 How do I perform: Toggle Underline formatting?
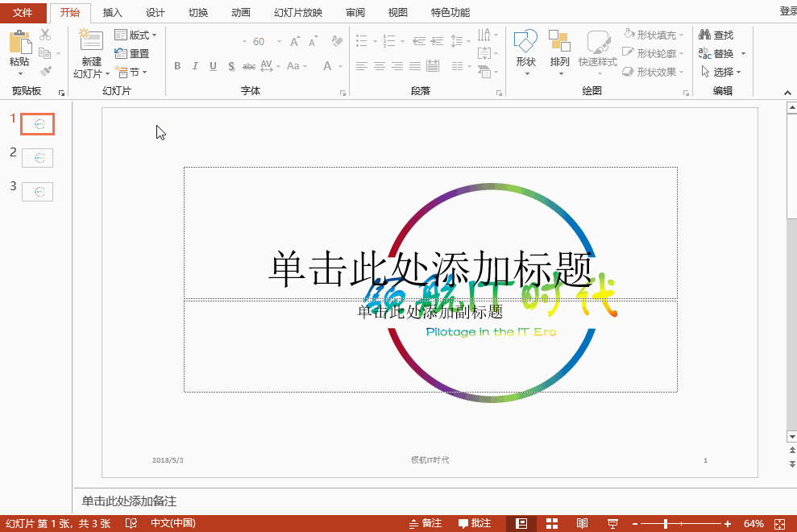click(213, 65)
